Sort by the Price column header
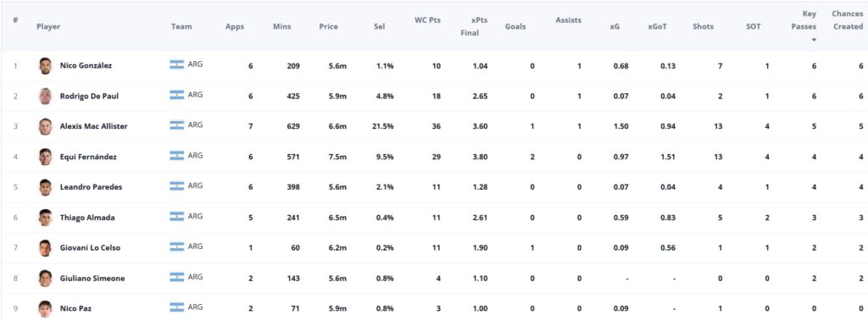This screenshot has height=321, width=868. [x=328, y=26]
